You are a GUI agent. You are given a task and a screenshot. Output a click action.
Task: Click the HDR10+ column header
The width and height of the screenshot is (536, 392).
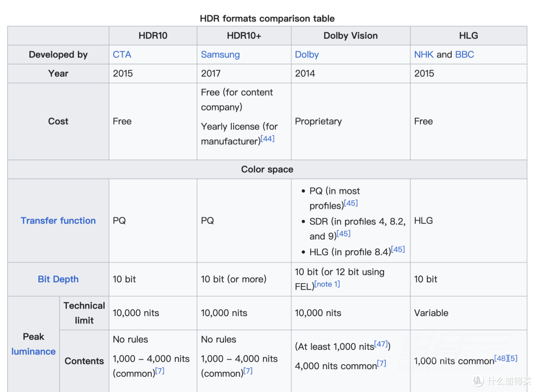coord(244,36)
